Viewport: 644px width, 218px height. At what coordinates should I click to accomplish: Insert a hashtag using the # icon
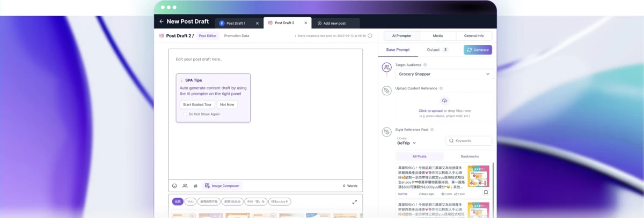pyautogui.click(x=195, y=186)
